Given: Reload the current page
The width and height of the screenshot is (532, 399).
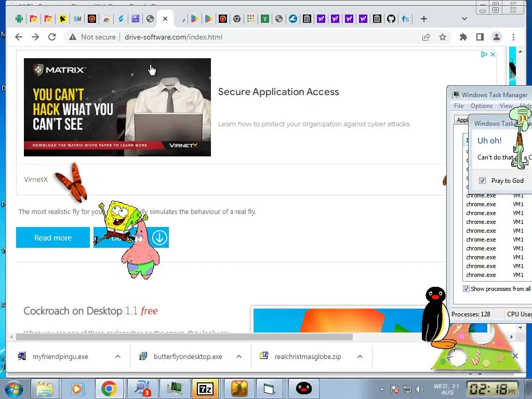Looking at the screenshot, I should 52,37.
